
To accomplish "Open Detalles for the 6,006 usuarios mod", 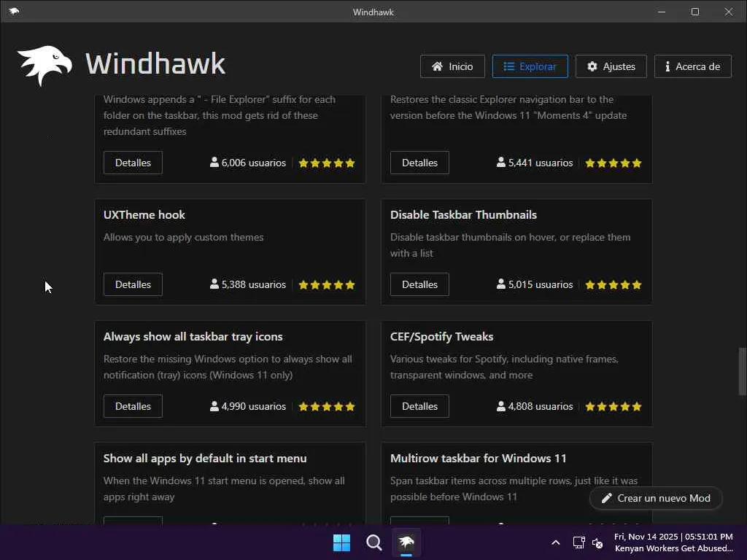I will tap(133, 163).
